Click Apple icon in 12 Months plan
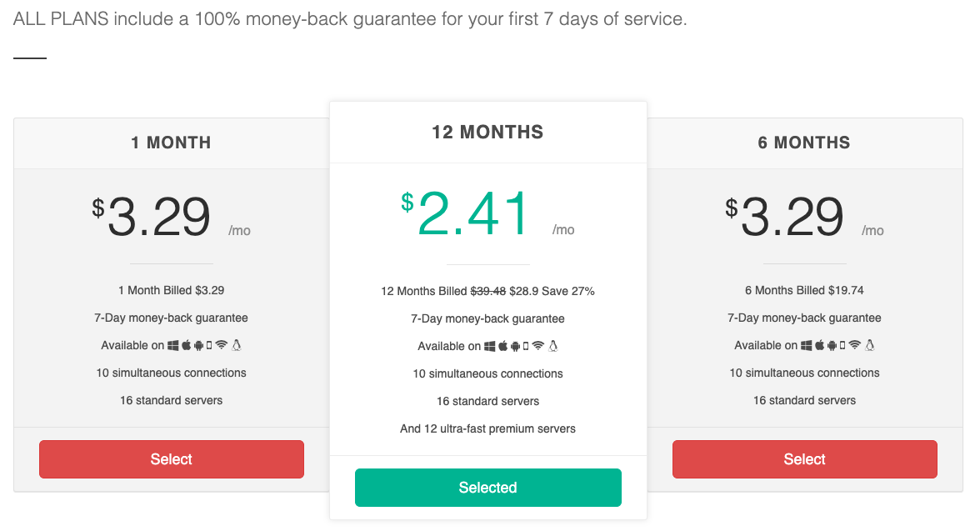The height and width of the screenshot is (531, 980). click(x=503, y=346)
